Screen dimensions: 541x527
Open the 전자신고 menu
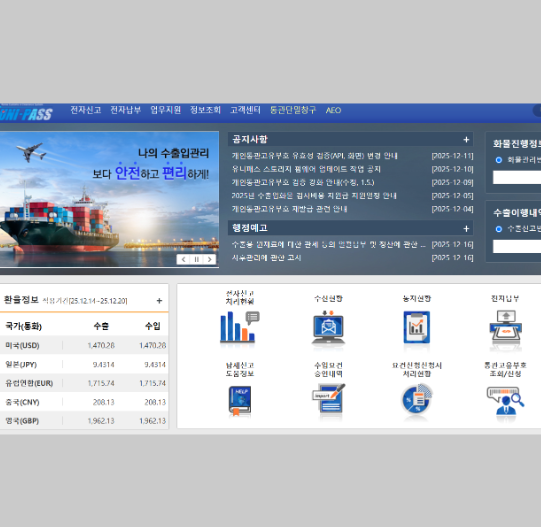tap(86, 110)
